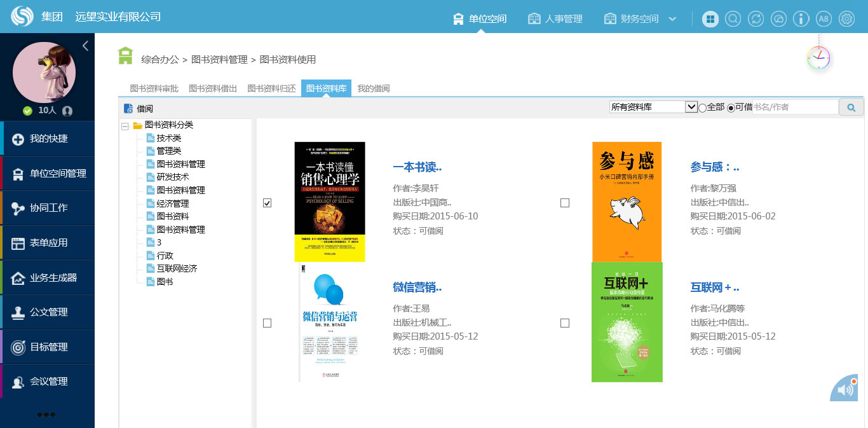Open the grid apps icon in top bar
Screen dimensions: 868x428
point(710,19)
